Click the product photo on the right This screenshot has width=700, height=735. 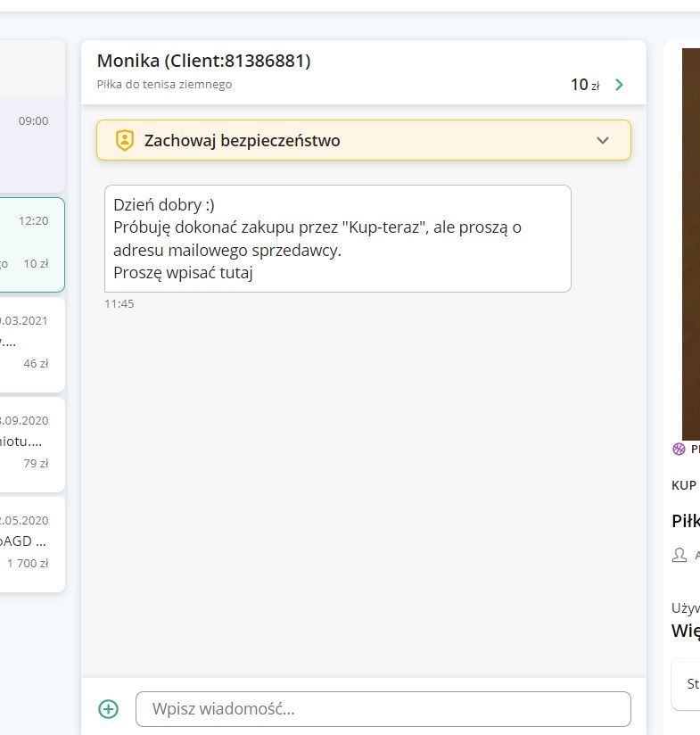point(690,244)
